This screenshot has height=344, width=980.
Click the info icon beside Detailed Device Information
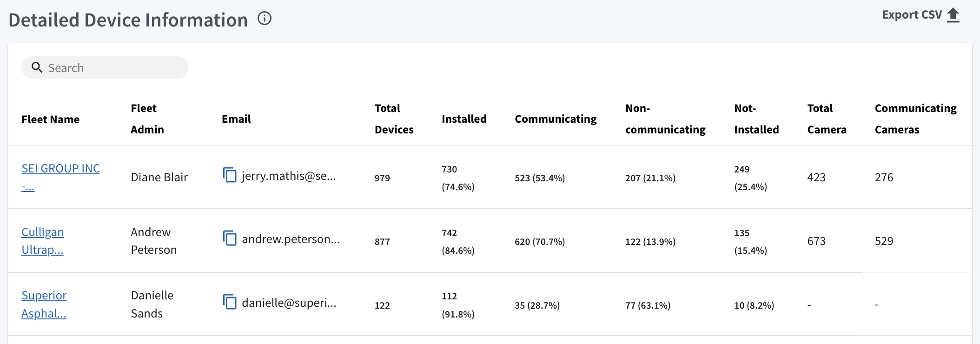pos(265,19)
